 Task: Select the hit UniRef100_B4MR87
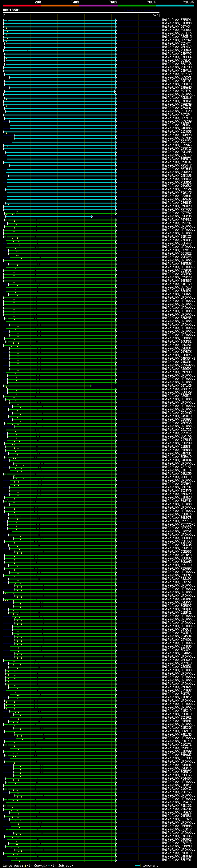point(176,281)
